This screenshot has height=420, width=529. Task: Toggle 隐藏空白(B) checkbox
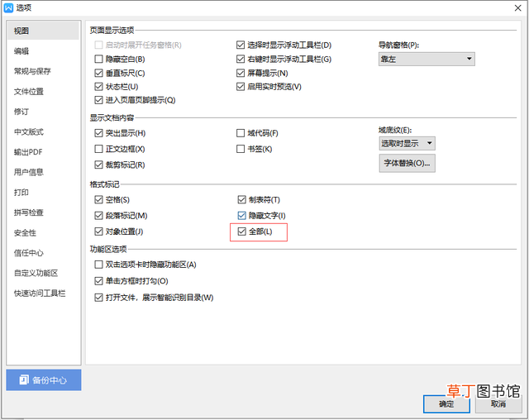[x=98, y=60]
